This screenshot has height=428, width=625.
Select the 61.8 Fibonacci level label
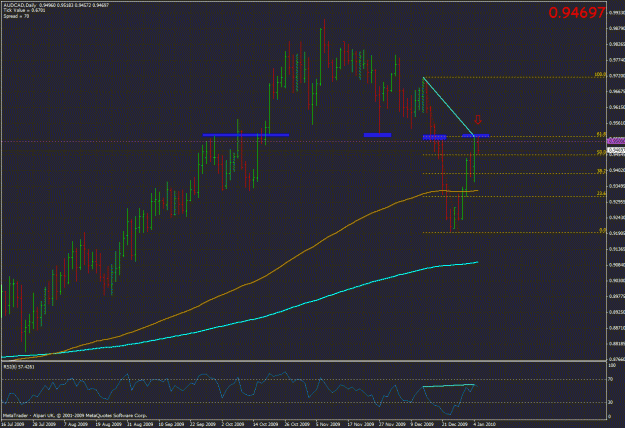click(601, 135)
